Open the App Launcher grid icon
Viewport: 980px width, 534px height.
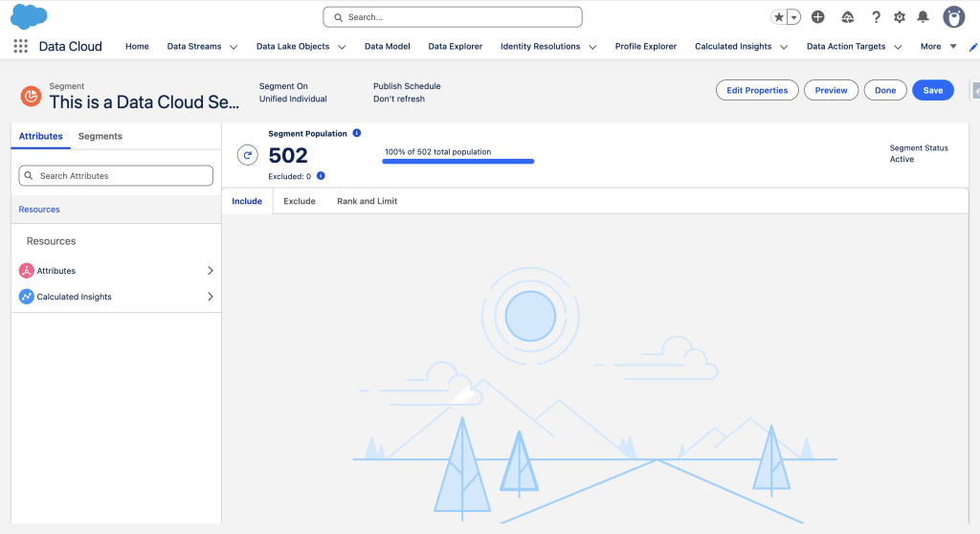pyautogui.click(x=20, y=46)
